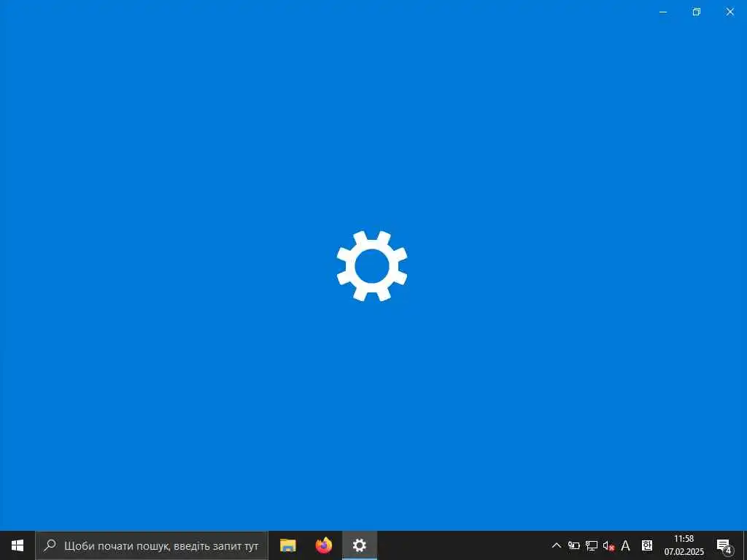This screenshot has height=560, width=747.
Task: Launch Firefox from the taskbar
Action: pyautogui.click(x=324, y=545)
